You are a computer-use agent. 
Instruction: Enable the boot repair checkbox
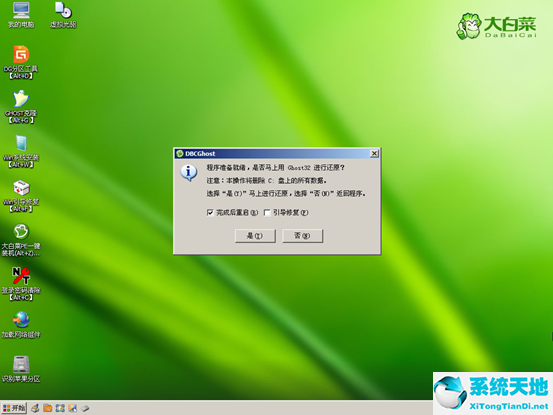[x=267, y=213]
